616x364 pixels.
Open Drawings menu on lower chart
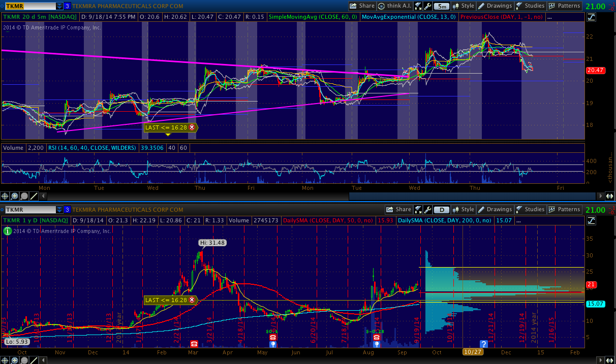tap(495, 210)
